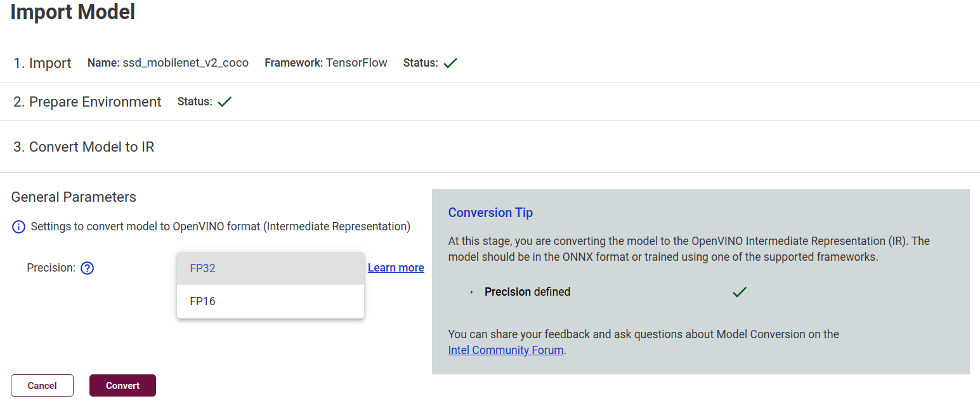The image size is (980, 401).
Task: Follow the Learn more link
Action: pyautogui.click(x=396, y=268)
